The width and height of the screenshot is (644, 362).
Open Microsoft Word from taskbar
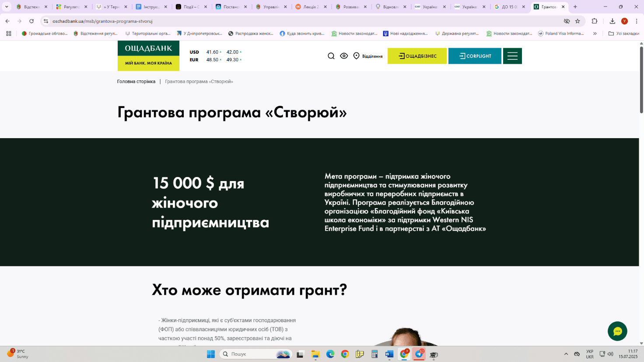[x=389, y=354]
